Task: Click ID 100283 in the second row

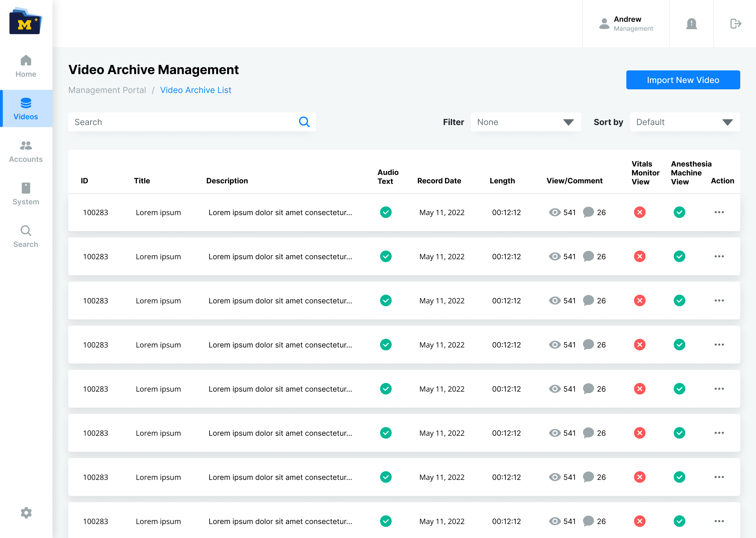Action: 95,256
